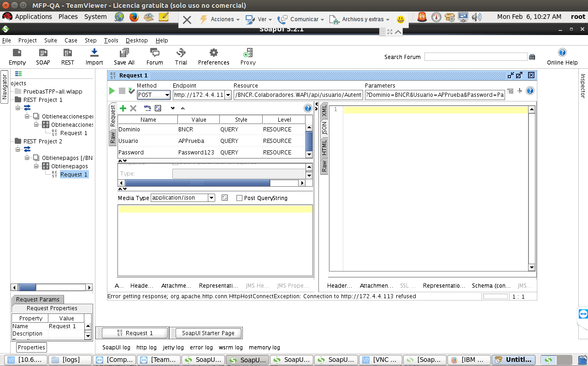This screenshot has width=588, height=366.
Task: Create a new SOAP project from toolbar
Action: (43, 56)
